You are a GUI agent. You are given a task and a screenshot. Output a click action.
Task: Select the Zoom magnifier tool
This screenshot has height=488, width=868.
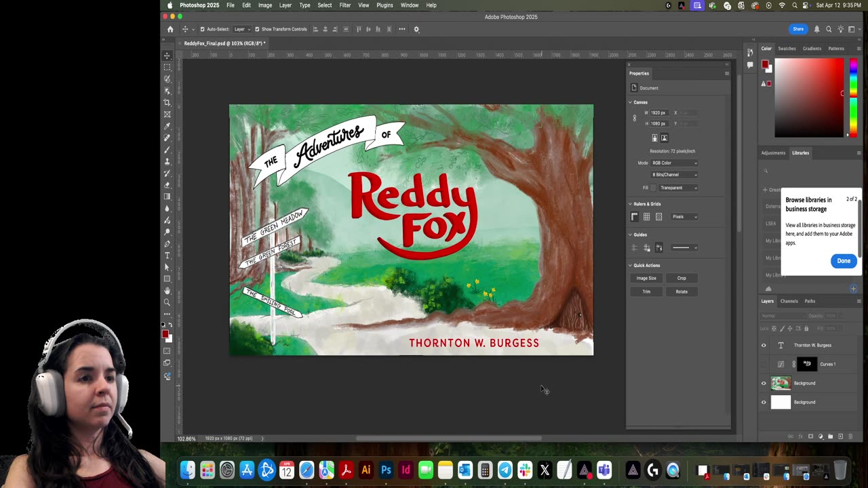click(x=167, y=302)
